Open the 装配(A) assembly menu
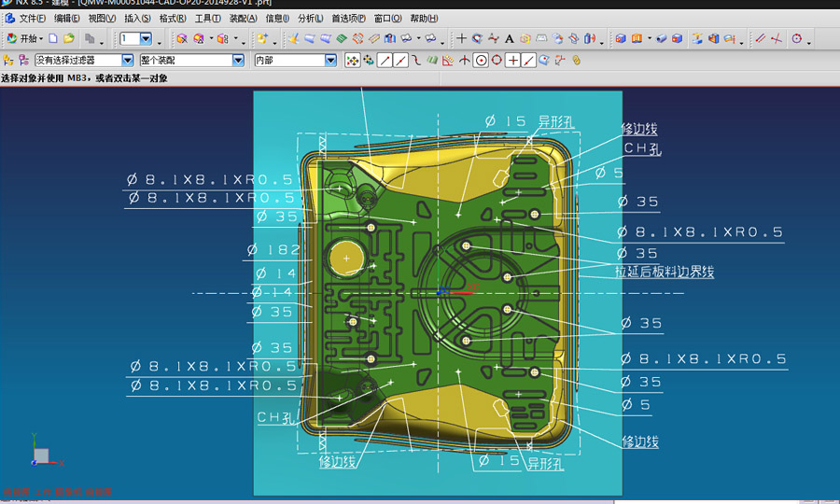The height and width of the screenshot is (504, 840). pos(244,18)
